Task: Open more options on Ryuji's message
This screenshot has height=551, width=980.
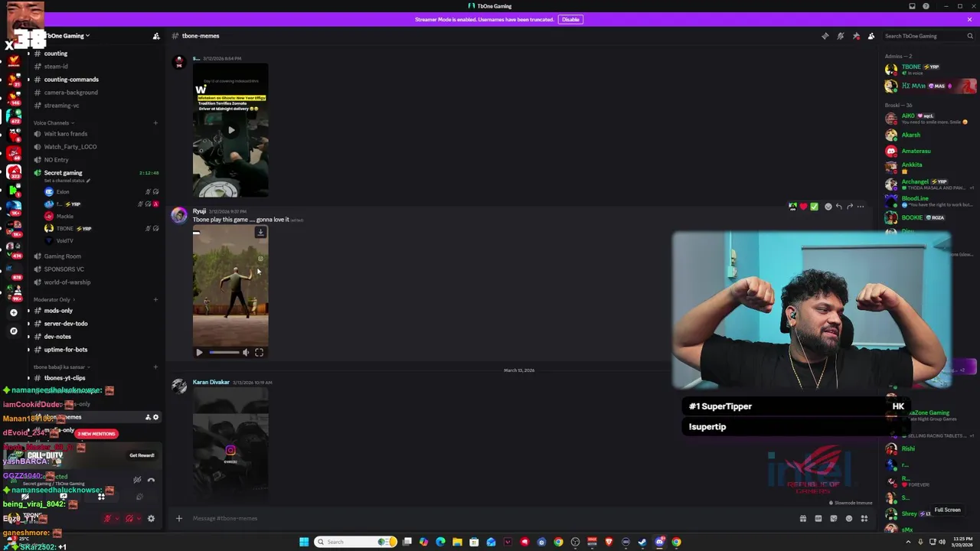Action: pos(861,207)
